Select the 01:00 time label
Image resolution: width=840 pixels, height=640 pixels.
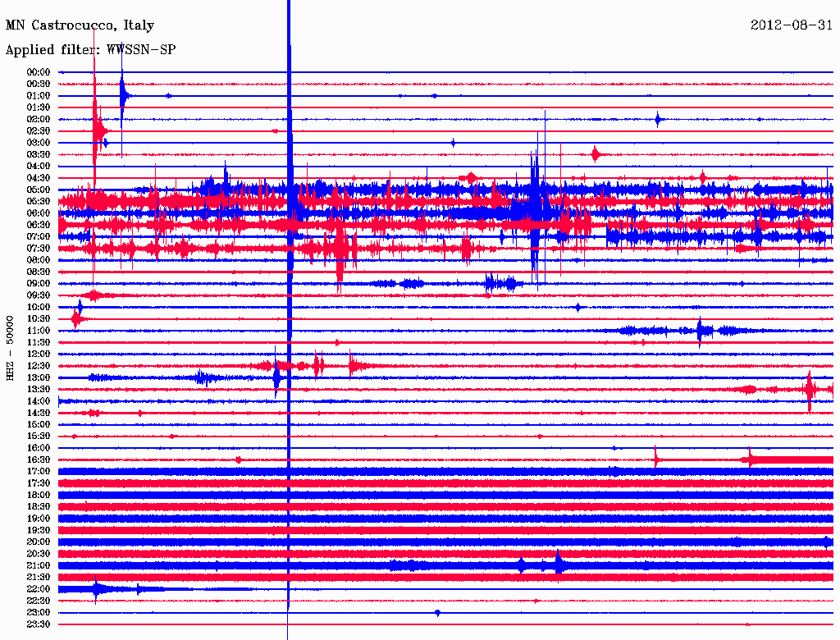(39, 96)
